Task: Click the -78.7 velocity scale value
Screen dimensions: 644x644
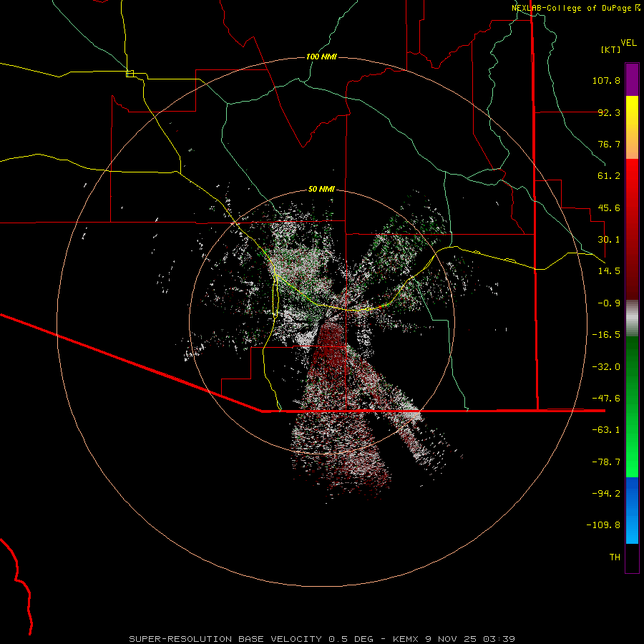Action: pyautogui.click(x=606, y=462)
